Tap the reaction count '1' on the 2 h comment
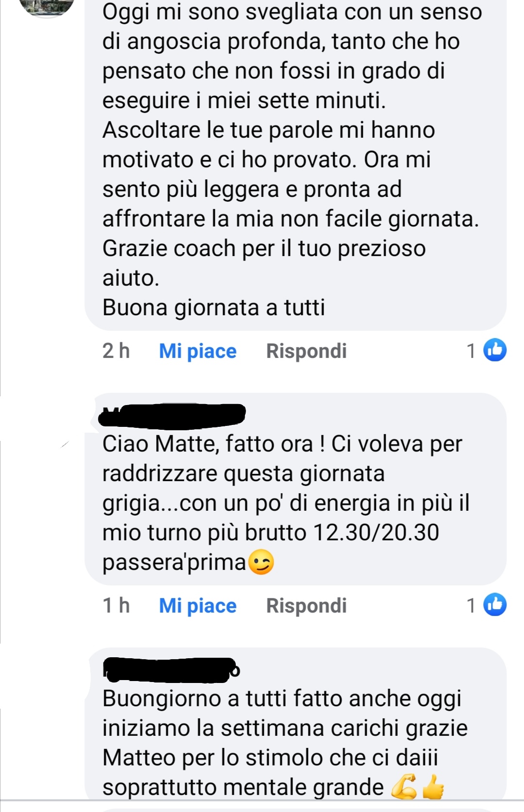 pos(471,351)
